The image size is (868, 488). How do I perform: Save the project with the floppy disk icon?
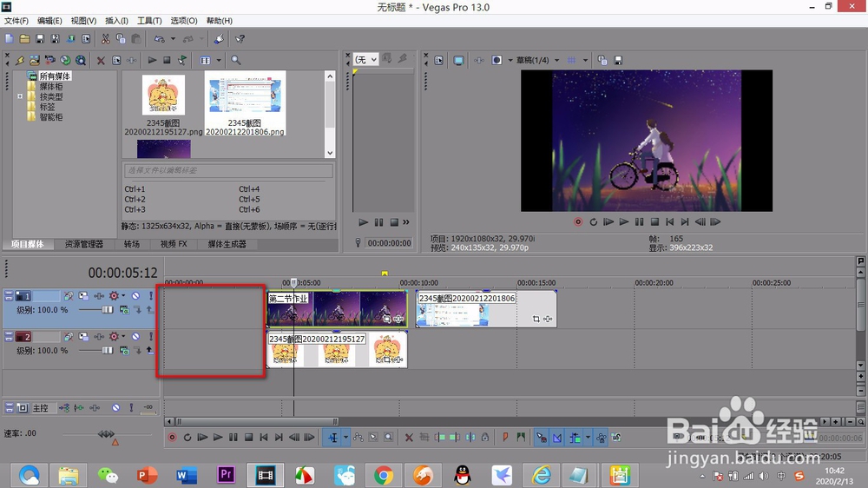pos(40,39)
